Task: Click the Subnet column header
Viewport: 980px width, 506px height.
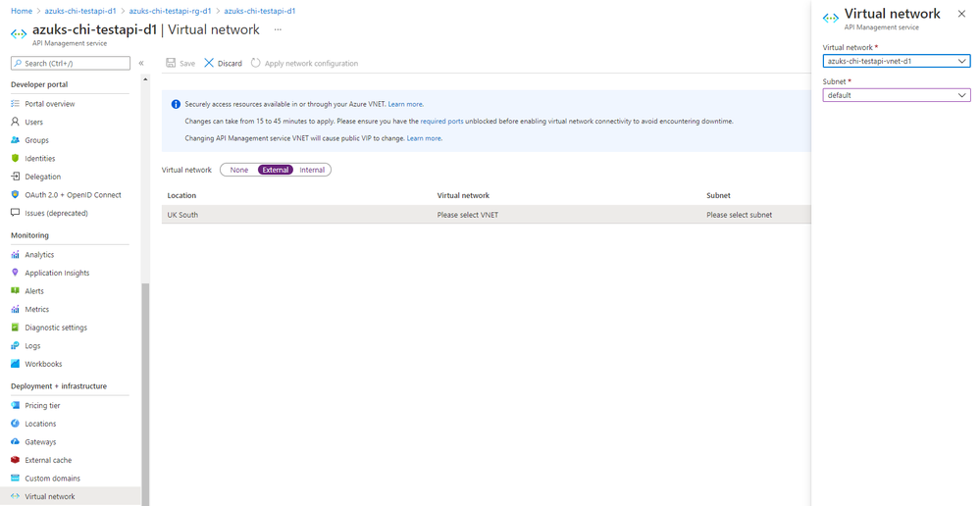Action: [718, 195]
